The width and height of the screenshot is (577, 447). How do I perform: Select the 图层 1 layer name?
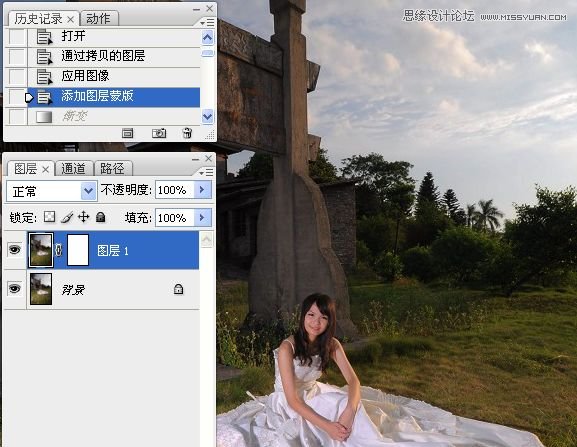(x=113, y=251)
